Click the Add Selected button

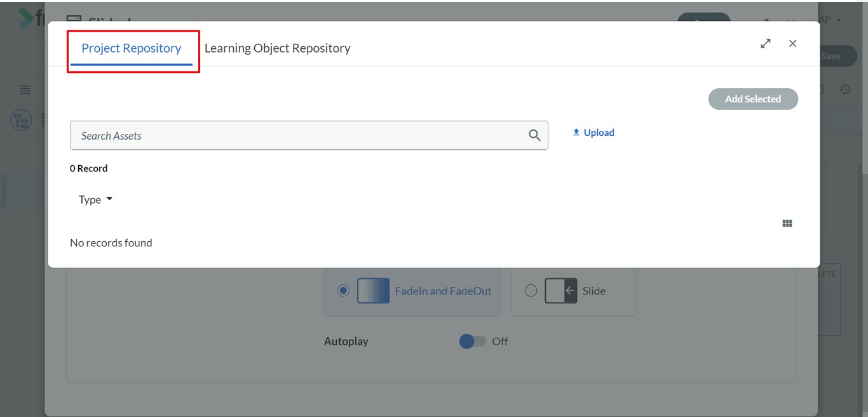tap(752, 99)
